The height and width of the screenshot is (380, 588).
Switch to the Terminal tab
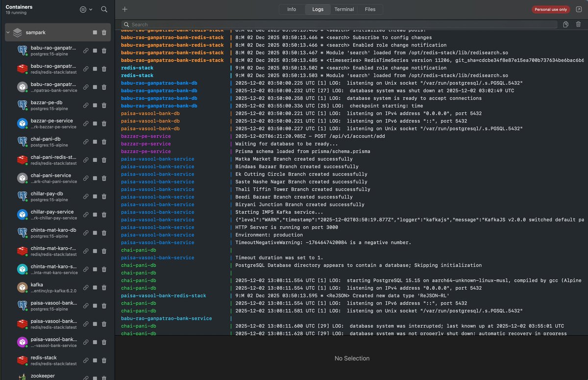click(x=344, y=9)
